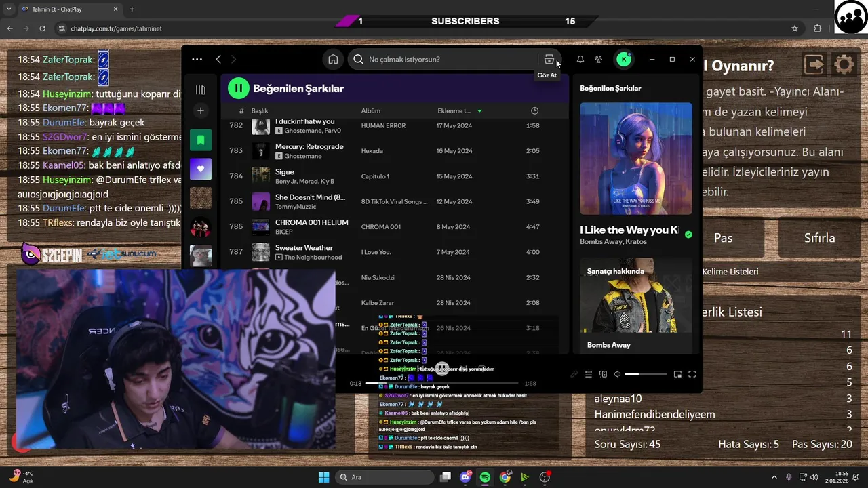The width and height of the screenshot is (868, 488).
Task: Open the album link Capítulo 1
Action: pyautogui.click(x=375, y=176)
